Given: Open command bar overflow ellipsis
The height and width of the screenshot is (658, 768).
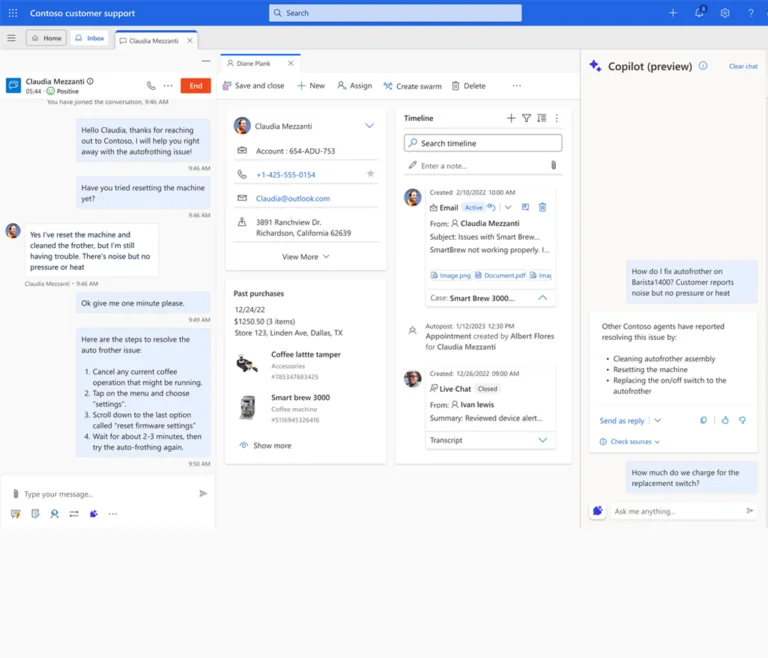Looking at the screenshot, I should [517, 86].
